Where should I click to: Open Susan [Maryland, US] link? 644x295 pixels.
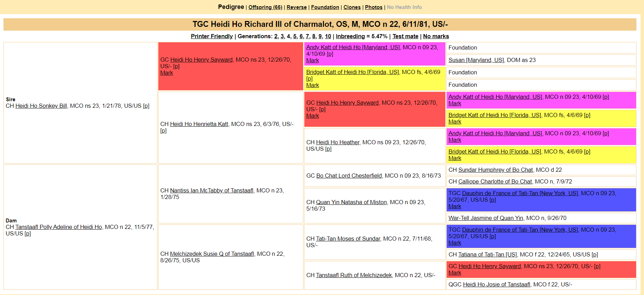[x=476, y=60]
